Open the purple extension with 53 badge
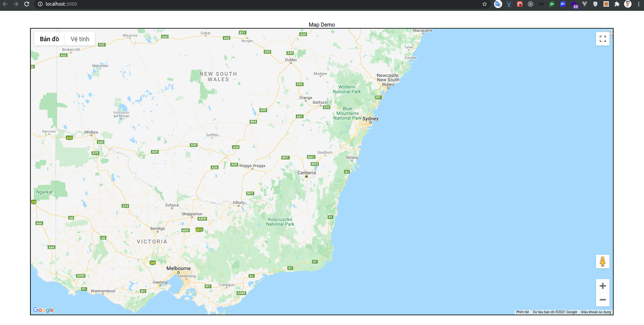Viewport: 644px width, 325px height. coord(574,5)
